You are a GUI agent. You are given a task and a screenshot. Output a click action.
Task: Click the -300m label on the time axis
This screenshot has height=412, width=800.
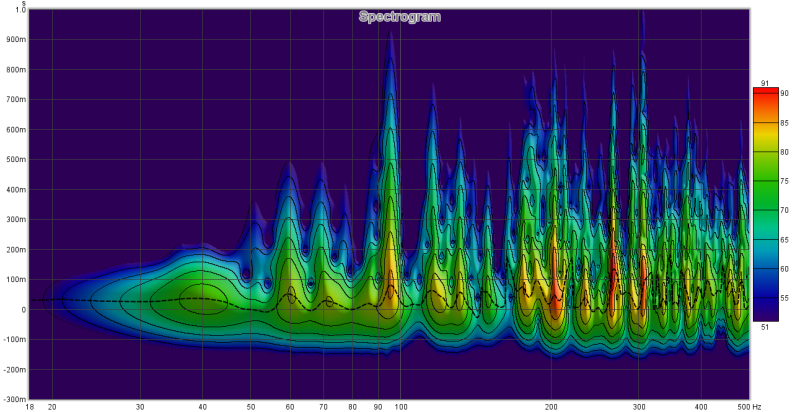[13, 399]
